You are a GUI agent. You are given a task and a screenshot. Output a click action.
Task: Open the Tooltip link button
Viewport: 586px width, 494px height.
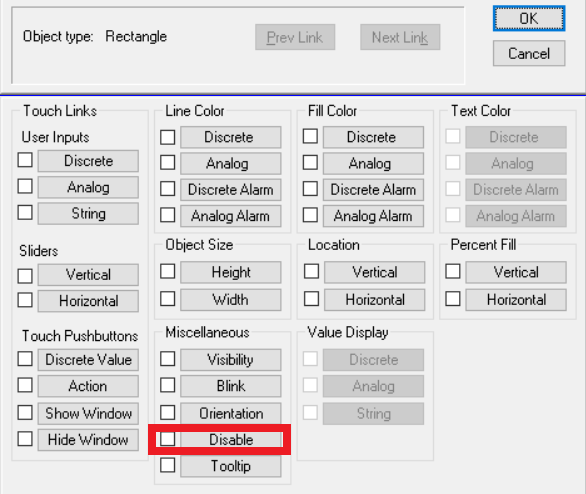231,466
